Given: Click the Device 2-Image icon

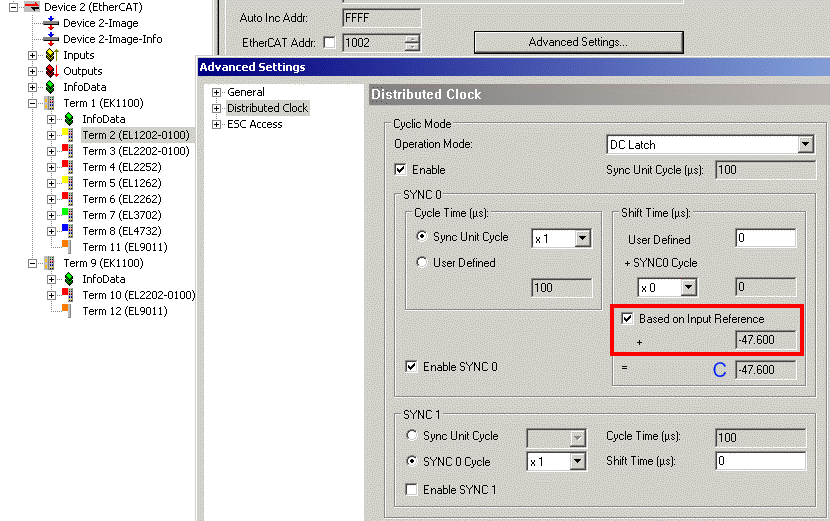Looking at the screenshot, I should 51,23.
